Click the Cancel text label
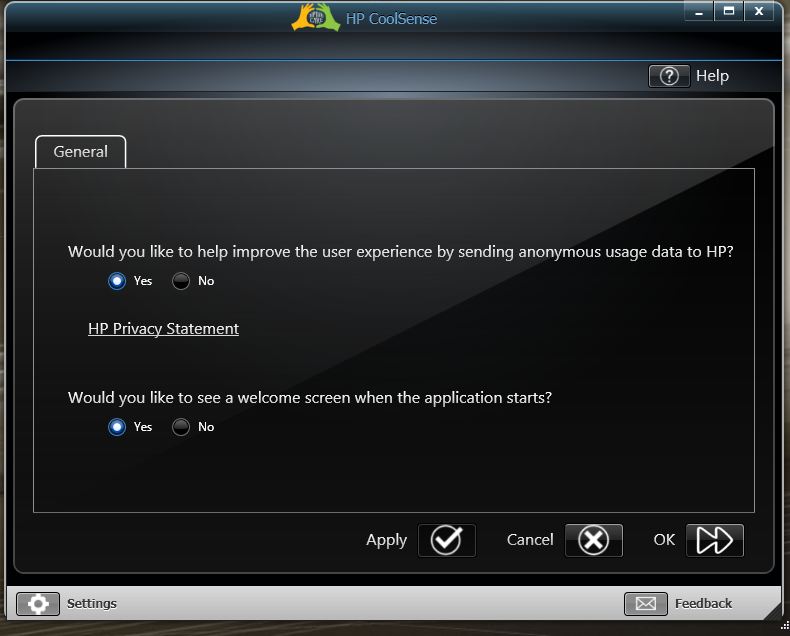The width and height of the screenshot is (790, 636). pos(530,540)
